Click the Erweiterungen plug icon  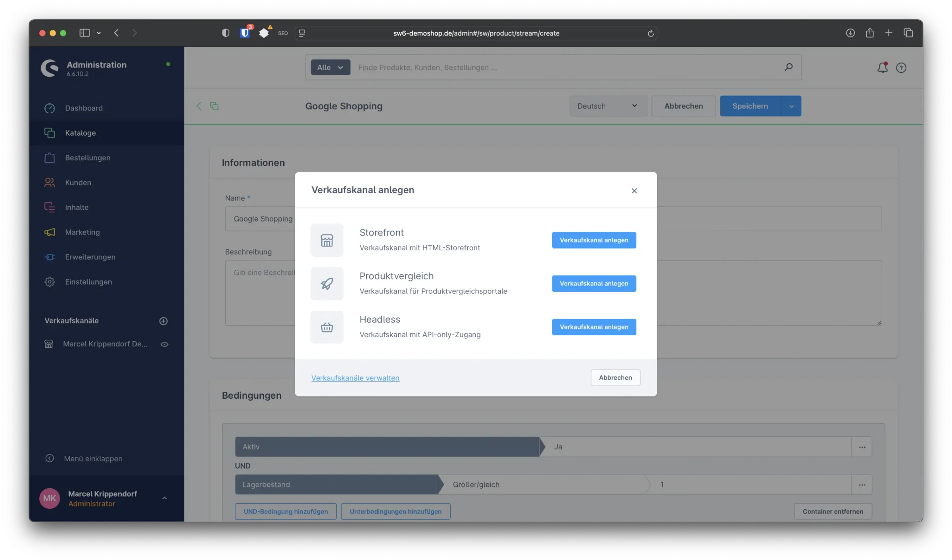coord(50,257)
